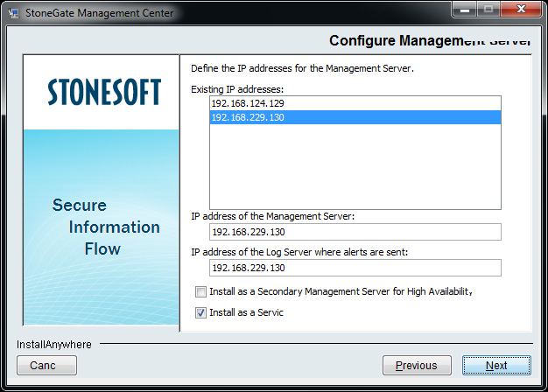Click the Secure Information Flow banner
Viewport: 548px width, 392px height.
coord(103,227)
